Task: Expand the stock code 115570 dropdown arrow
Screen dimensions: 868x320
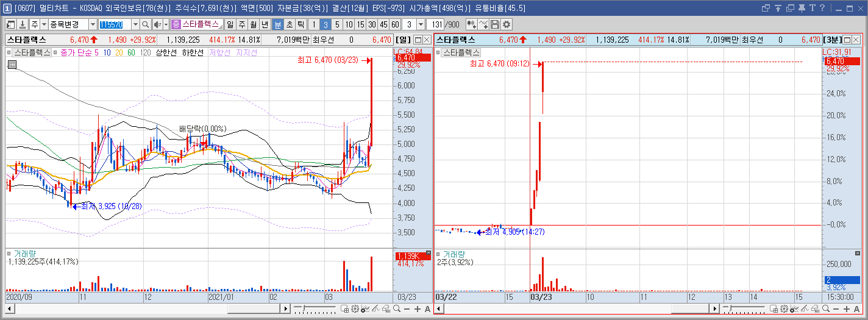Action: pos(135,24)
